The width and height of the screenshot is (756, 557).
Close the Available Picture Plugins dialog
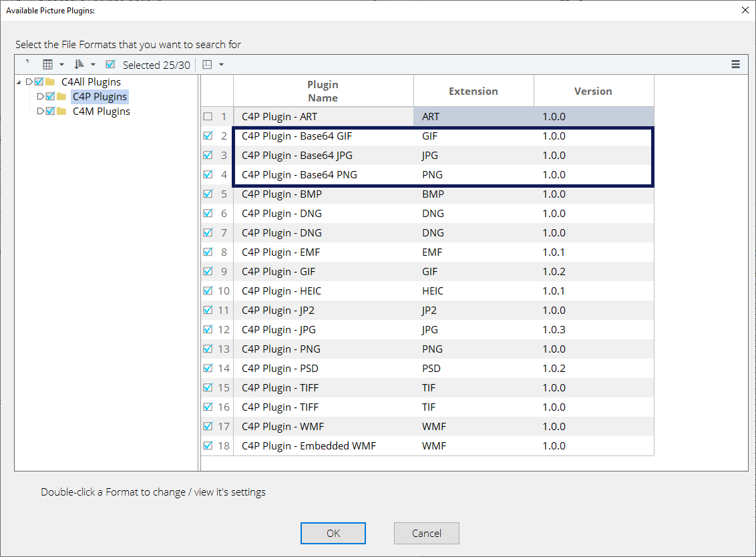coord(745,10)
